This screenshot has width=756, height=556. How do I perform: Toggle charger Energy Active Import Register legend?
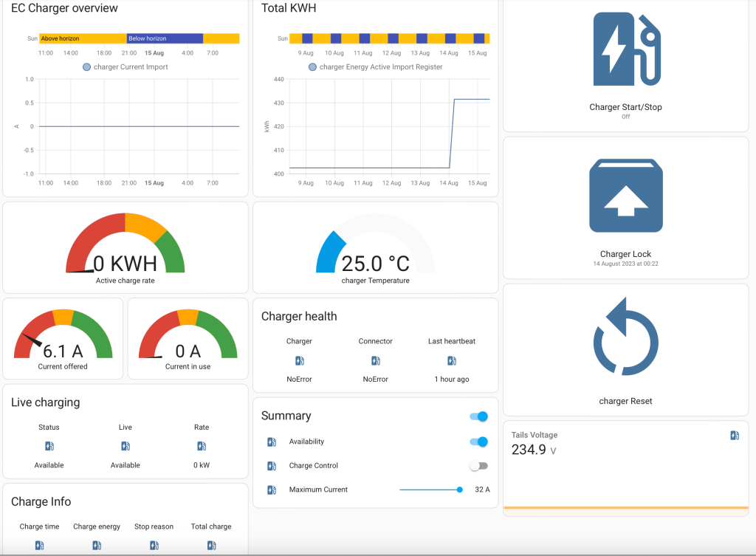coord(375,67)
